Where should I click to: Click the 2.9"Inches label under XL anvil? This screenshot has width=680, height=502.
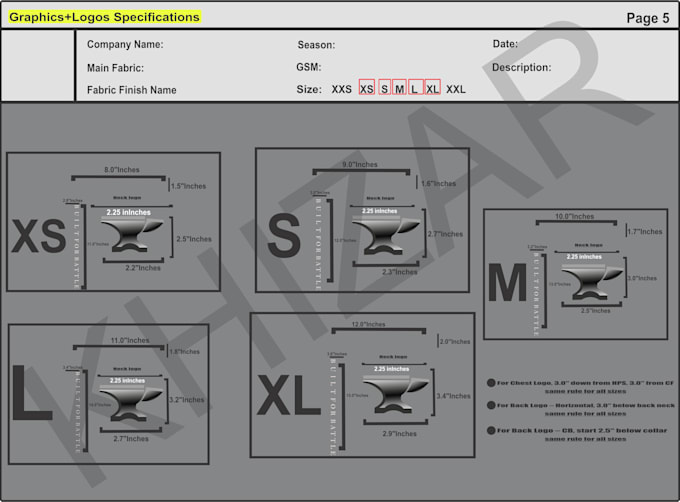point(399,434)
